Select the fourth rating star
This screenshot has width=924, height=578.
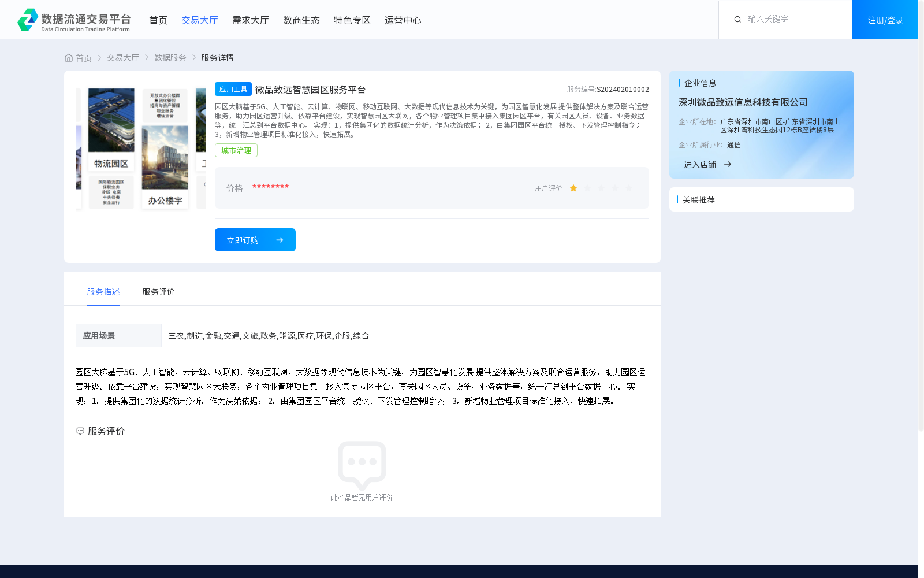[615, 188]
